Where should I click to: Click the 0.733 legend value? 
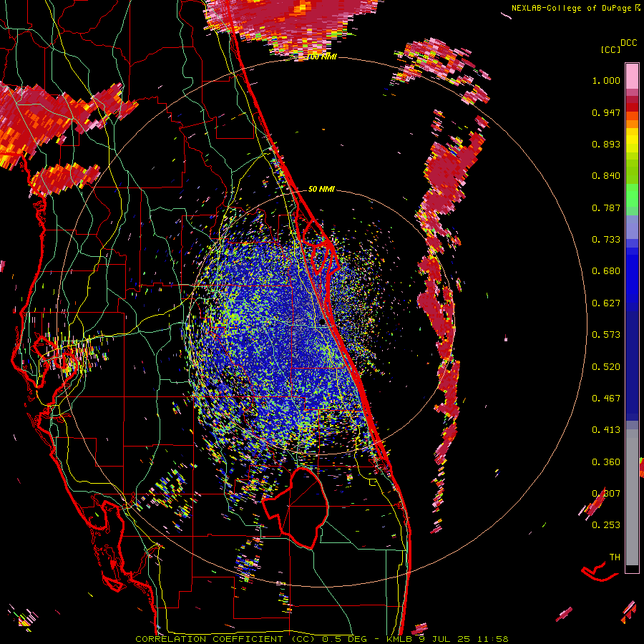(x=606, y=240)
